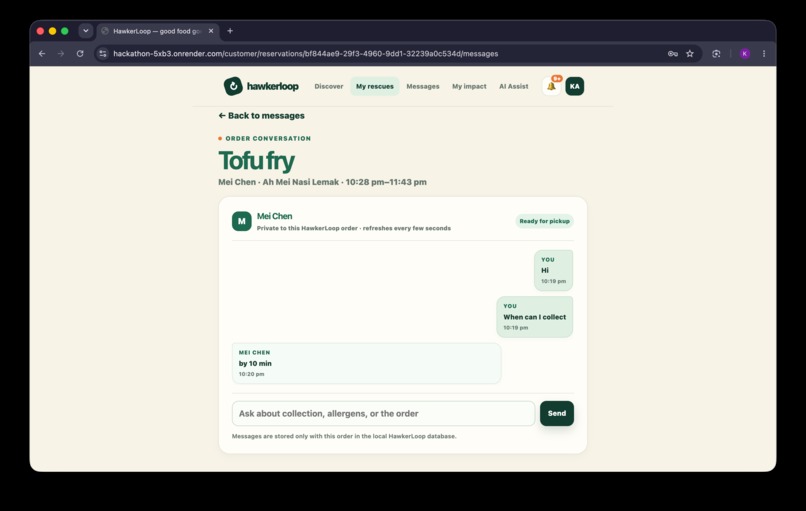Click the browser back arrow

point(42,53)
